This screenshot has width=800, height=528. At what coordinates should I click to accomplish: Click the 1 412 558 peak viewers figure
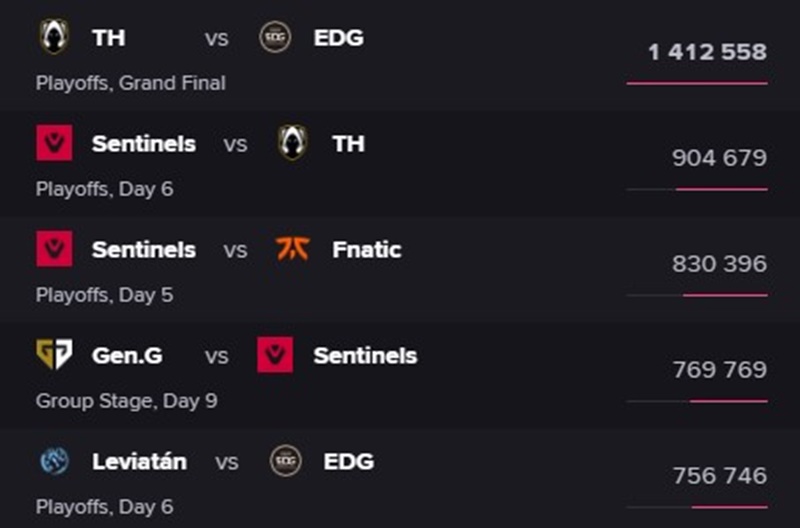pos(707,52)
